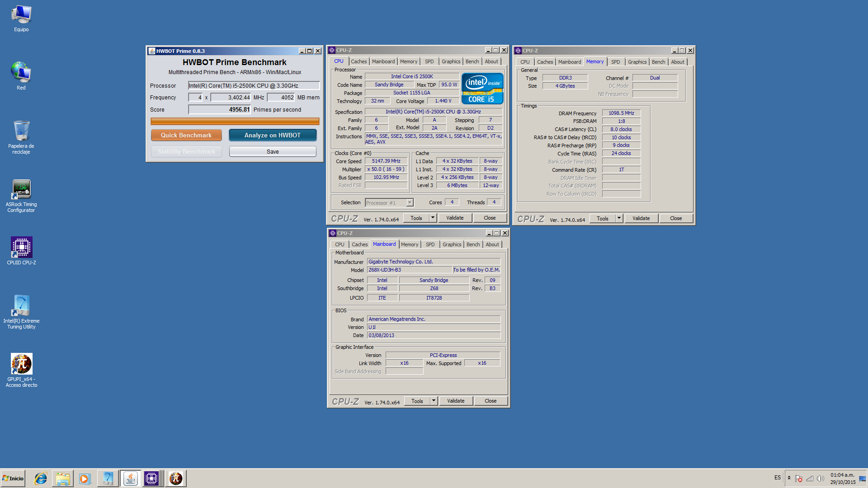Expand Tools dropdown arrow in Mainboard window

tap(434, 401)
